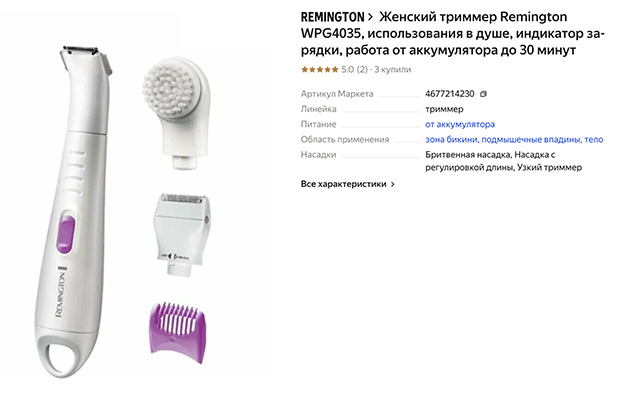Viewport: 630px width, 400px height.
Task: Follow the 'от аккумулятора' power link
Action: coord(460,124)
